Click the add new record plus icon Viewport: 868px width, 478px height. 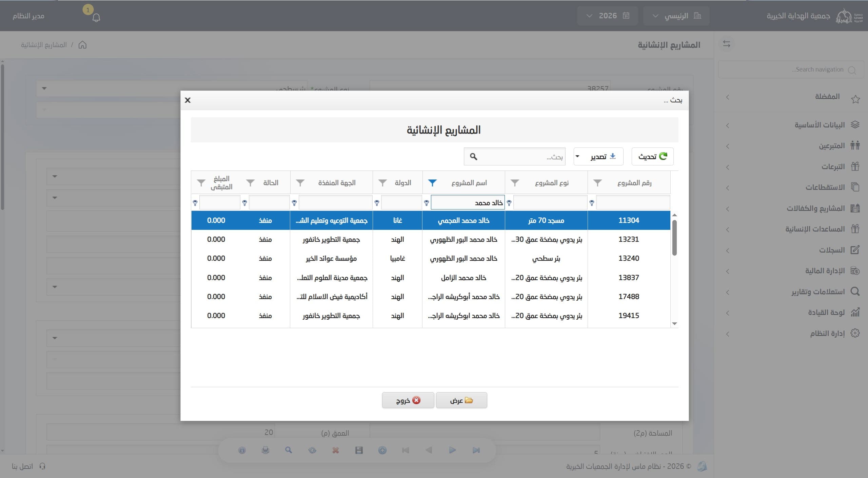382,450
